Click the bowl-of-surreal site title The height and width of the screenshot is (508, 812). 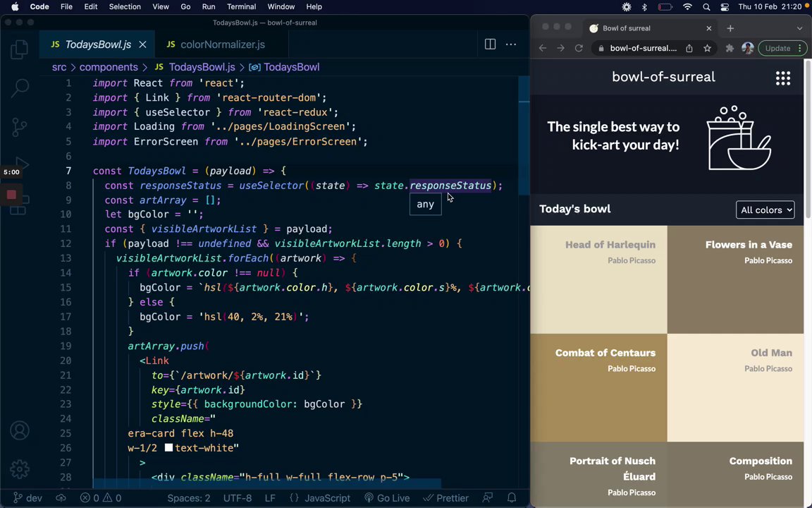(663, 77)
